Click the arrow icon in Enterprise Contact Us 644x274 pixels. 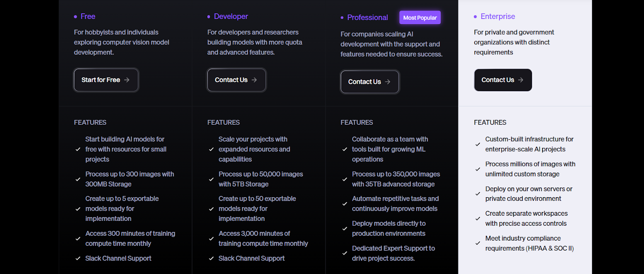coord(520,80)
